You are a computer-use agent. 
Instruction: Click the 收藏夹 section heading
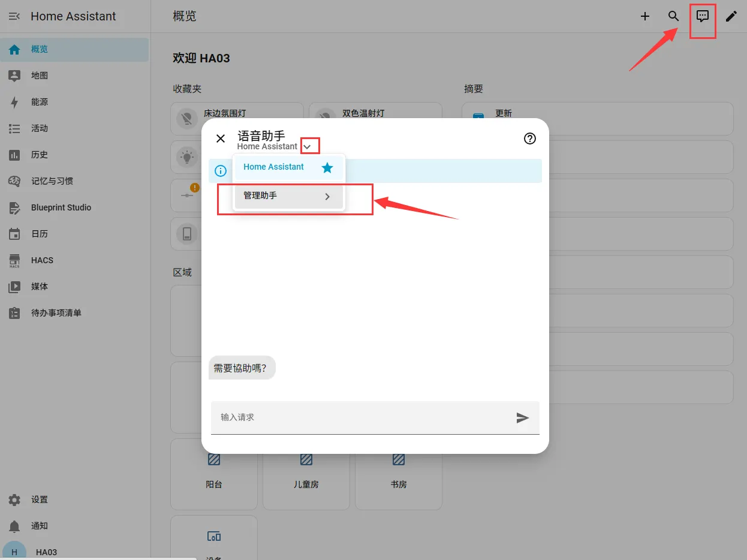coord(187,89)
